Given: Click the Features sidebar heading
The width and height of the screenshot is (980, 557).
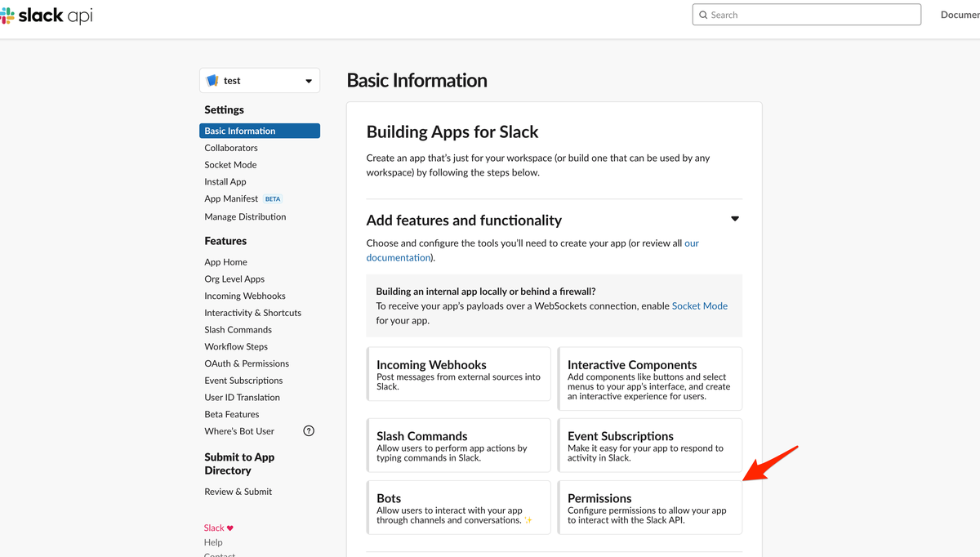Looking at the screenshot, I should [225, 241].
